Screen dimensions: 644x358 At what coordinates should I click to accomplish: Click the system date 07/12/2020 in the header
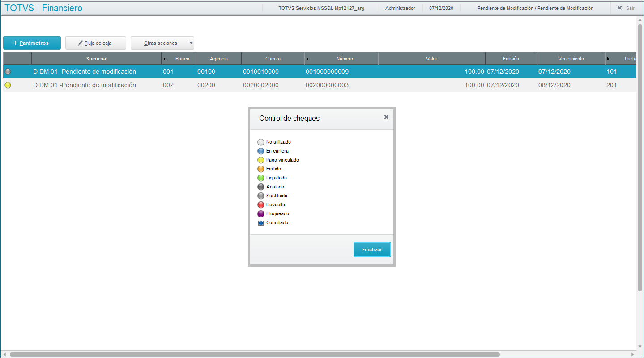(x=441, y=8)
